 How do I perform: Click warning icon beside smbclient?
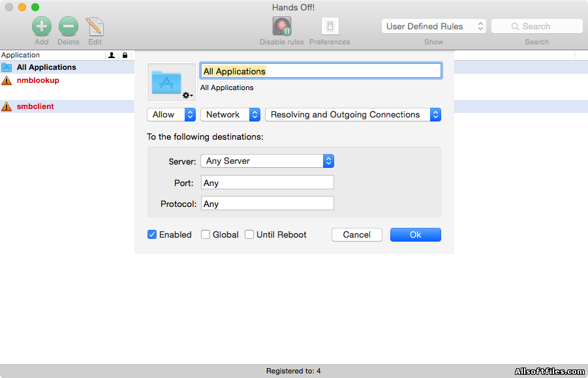click(7, 106)
